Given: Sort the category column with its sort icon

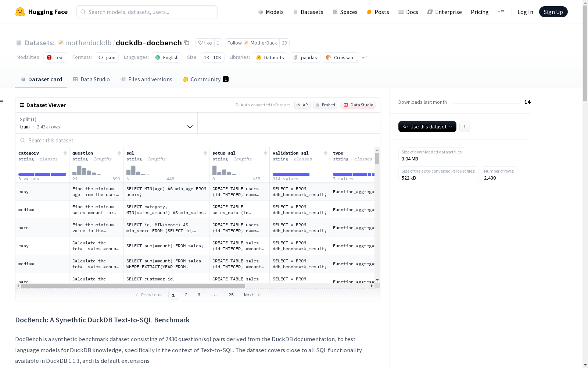Looking at the screenshot, I should click(x=65, y=153).
